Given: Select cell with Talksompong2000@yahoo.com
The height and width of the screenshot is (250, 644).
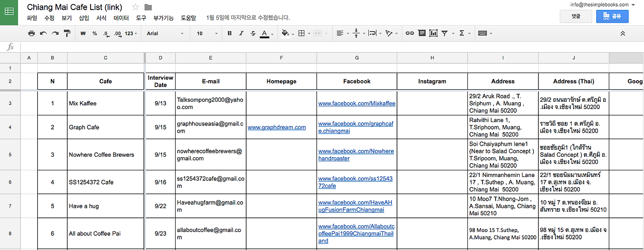Looking at the screenshot, I should click(211, 103).
